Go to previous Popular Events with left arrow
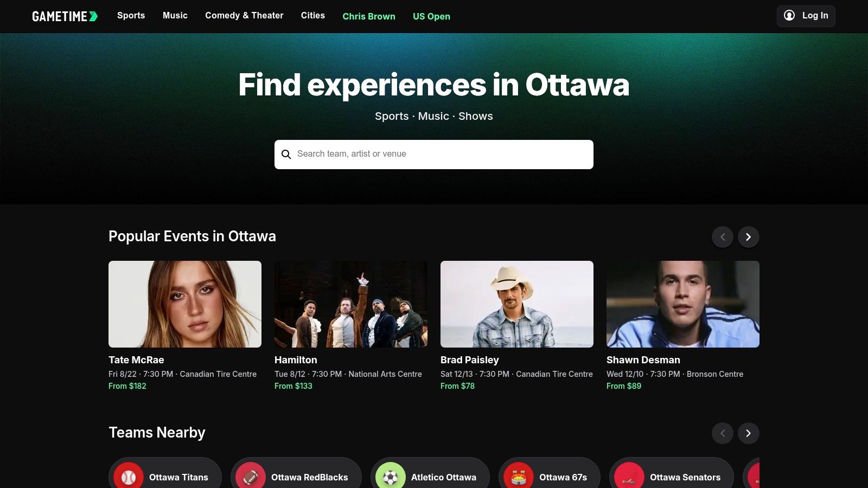 tap(722, 237)
